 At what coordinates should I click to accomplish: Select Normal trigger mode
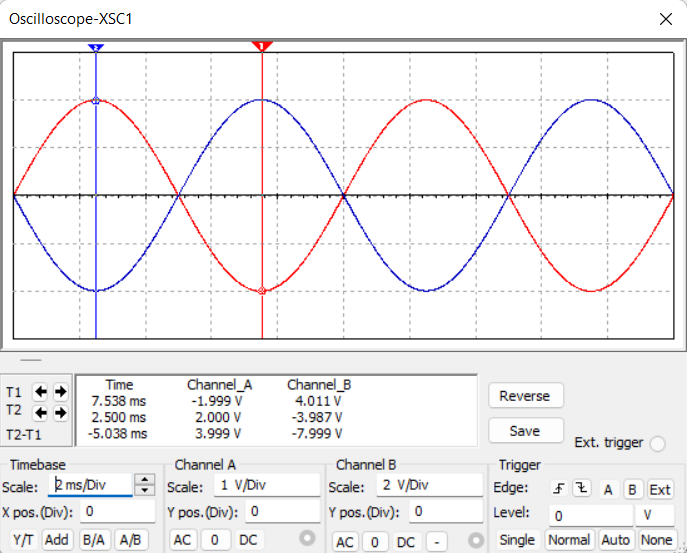pos(569,540)
